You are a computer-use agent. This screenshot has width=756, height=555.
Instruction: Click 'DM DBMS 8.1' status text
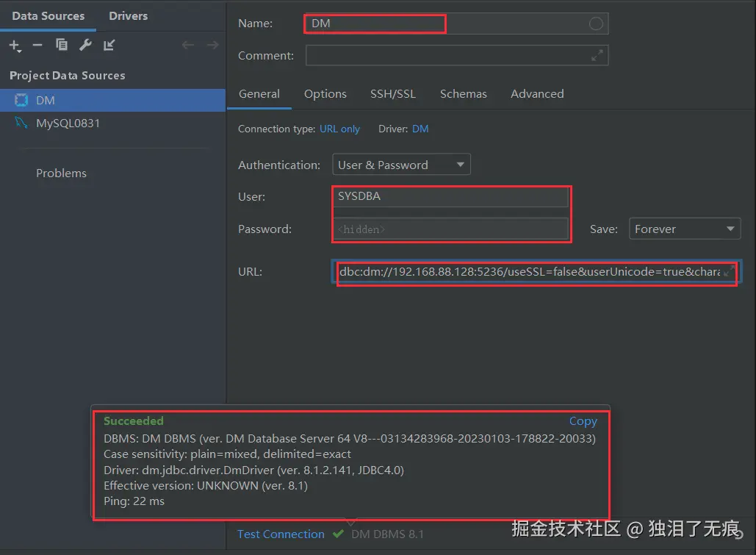pos(387,534)
